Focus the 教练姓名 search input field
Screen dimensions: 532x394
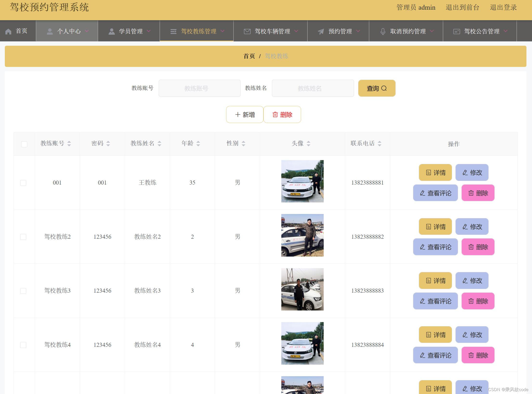pos(313,88)
